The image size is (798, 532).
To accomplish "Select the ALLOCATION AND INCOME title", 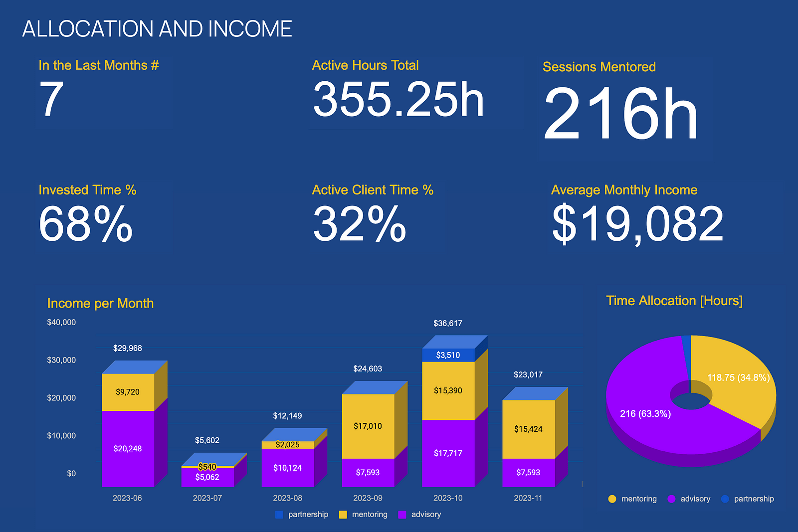I will [157, 29].
